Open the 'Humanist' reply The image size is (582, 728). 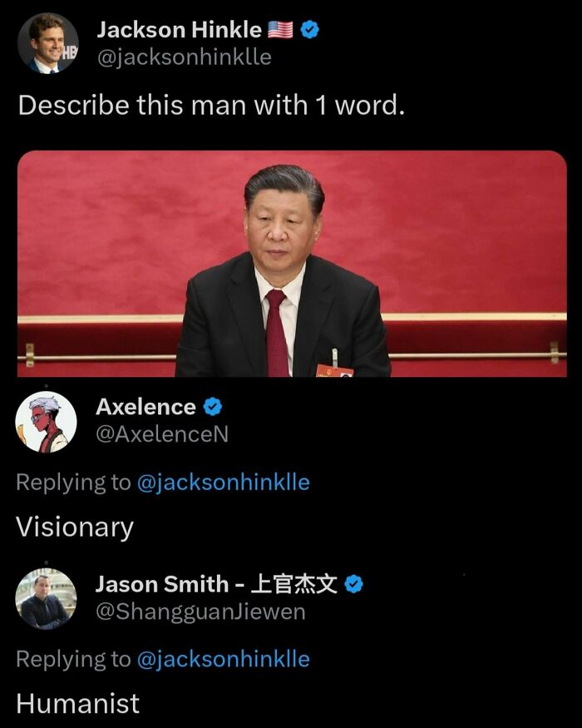click(x=77, y=703)
